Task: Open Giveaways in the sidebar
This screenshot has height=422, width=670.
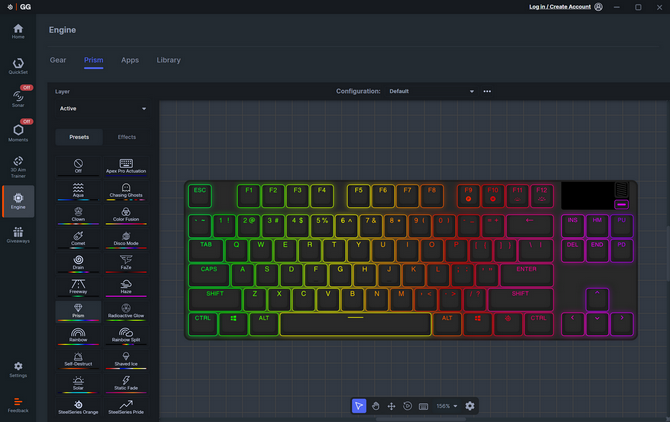Action: (18, 235)
